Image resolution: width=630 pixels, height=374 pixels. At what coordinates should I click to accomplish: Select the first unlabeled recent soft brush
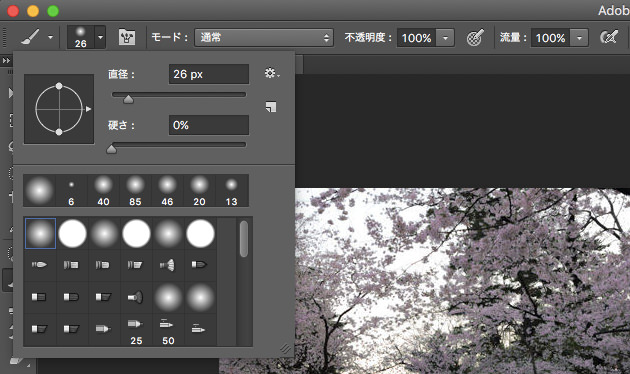[x=39, y=191]
